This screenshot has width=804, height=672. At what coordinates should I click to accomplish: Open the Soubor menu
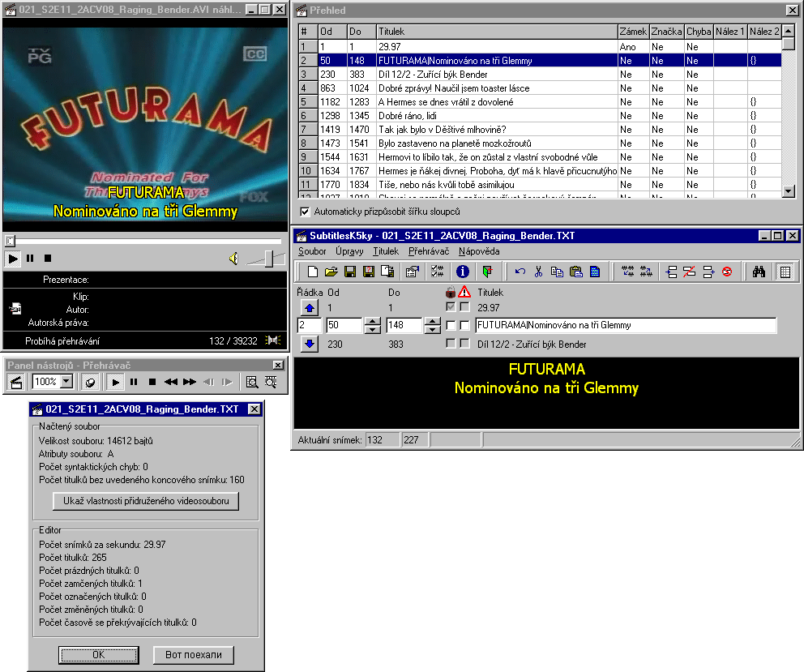312,250
